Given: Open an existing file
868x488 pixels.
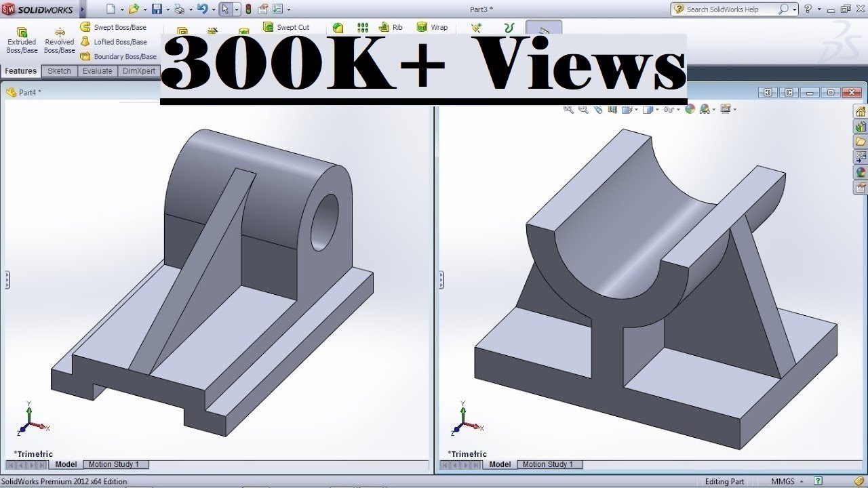Looking at the screenshot, I should [x=134, y=9].
